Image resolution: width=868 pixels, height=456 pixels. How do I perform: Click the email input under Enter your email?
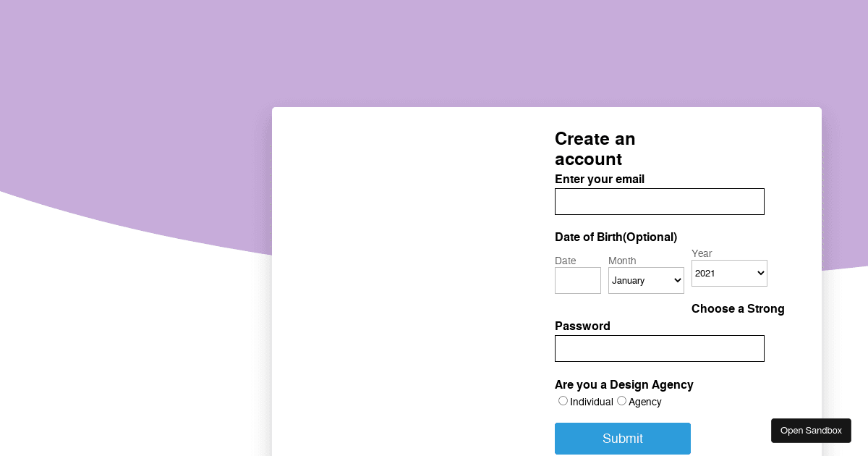[659, 201]
